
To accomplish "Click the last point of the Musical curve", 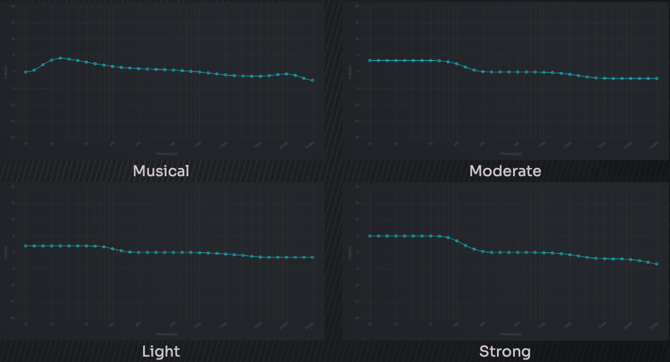I will click(x=313, y=80).
